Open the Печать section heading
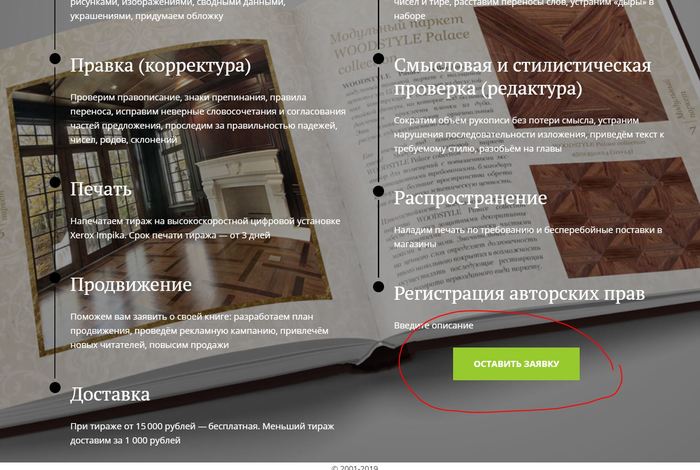Image resolution: width=700 pixels, height=470 pixels. click(101, 189)
